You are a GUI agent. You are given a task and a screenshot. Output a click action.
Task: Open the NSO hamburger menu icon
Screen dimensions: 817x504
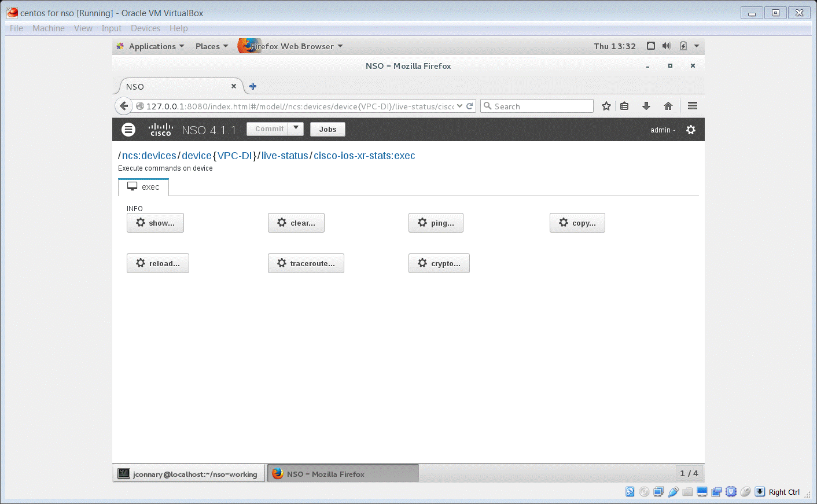[x=128, y=130]
